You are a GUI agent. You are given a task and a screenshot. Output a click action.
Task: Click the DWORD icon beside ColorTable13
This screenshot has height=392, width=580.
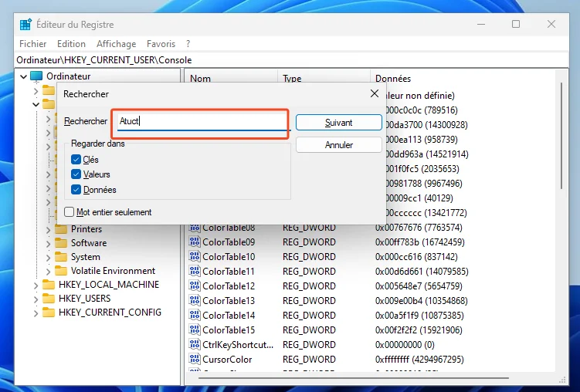coord(195,300)
